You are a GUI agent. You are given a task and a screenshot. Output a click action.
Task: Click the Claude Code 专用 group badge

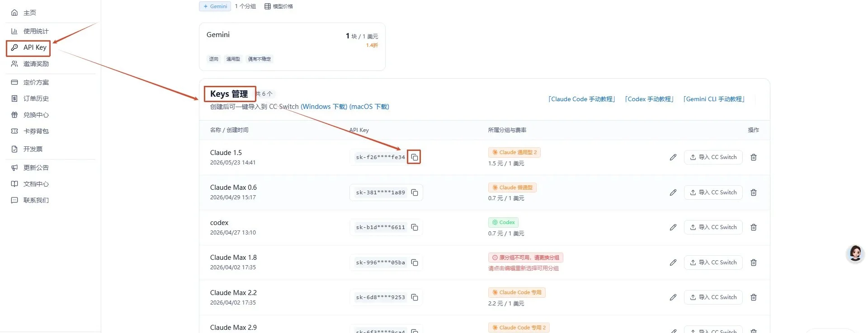(x=517, y=292)
